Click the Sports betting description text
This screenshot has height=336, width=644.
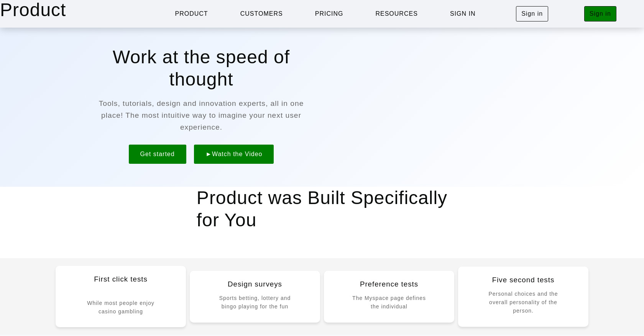(255, 302)
